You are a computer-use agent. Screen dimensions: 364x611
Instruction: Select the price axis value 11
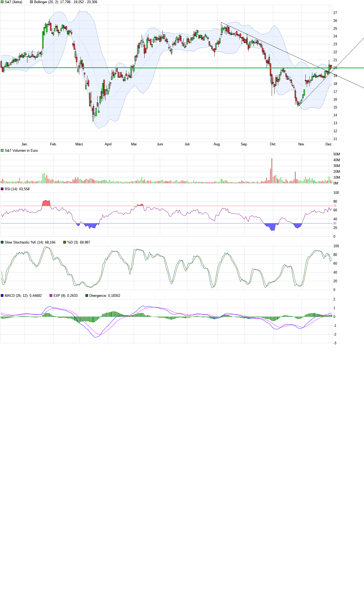click(x=335, y=139)
